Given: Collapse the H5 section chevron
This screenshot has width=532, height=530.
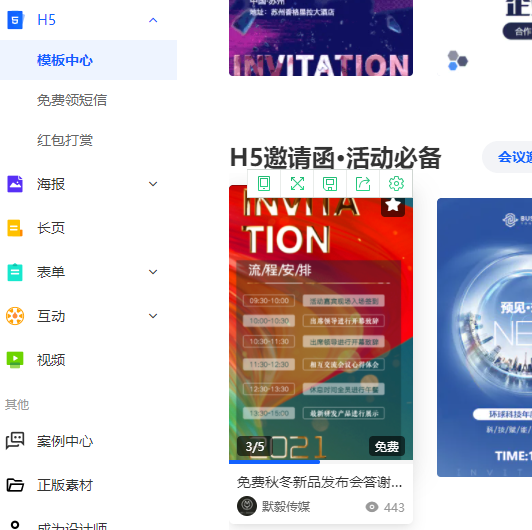Looking at the screenshot, I should coord(153,20).
